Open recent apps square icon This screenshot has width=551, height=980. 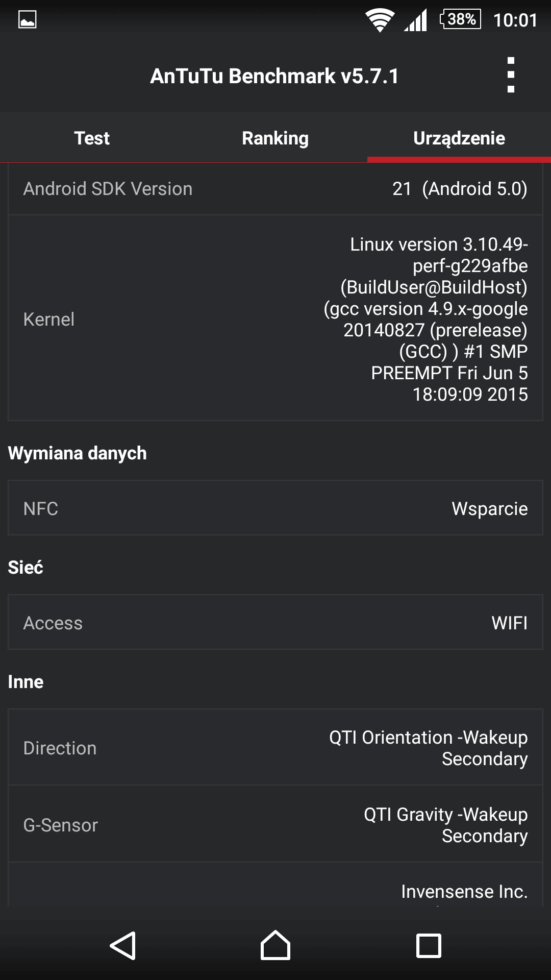point(429,945)
